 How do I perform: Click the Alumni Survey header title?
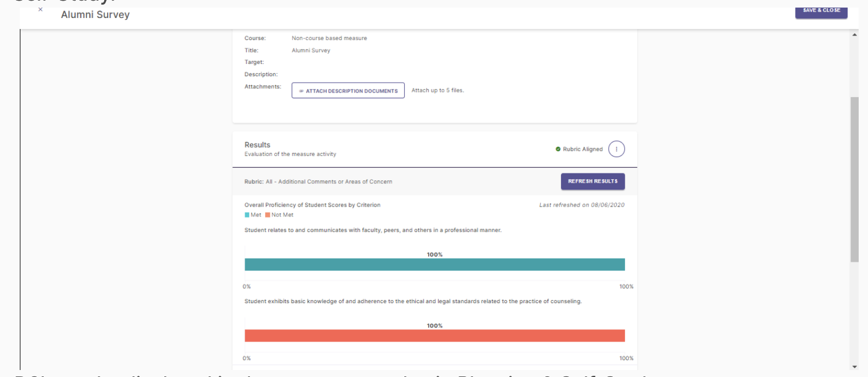tap(96, 15)
